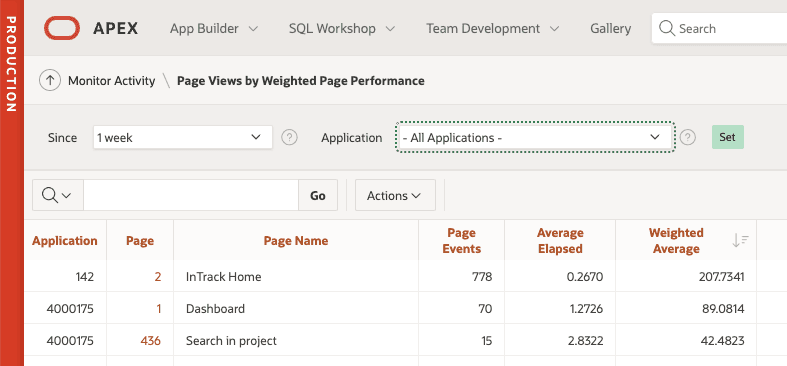Click 'Page Views by Weighted Page Performance' breadcrumb
Screen dimensions: 787x366
click(x=301, y=80)
